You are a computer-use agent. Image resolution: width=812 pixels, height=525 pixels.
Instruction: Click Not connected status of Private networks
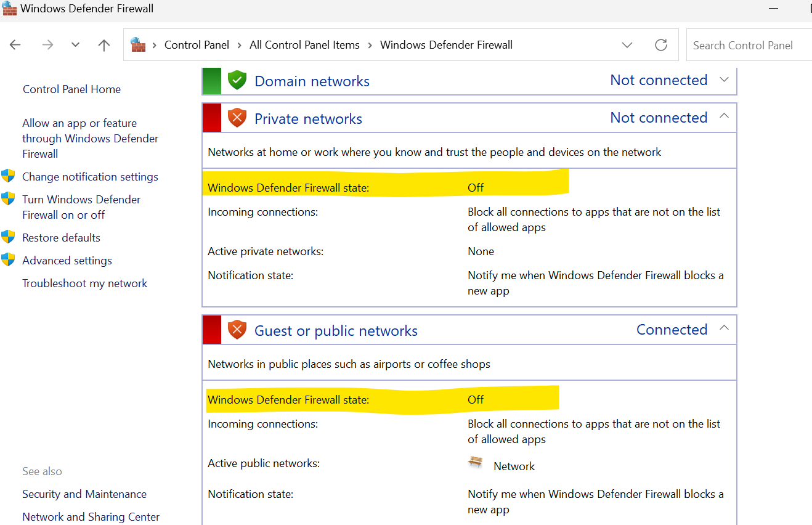659,118
